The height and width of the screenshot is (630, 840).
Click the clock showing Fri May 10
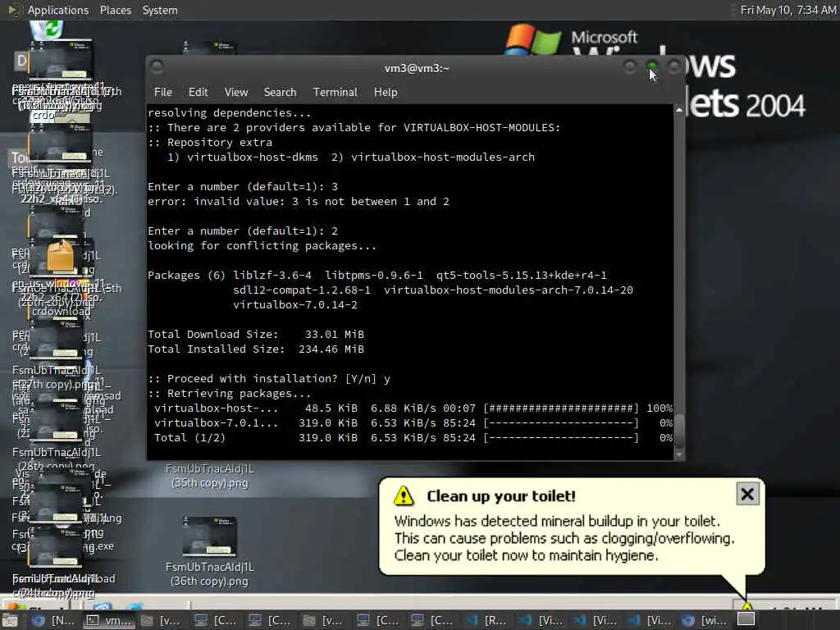(787, 10)
